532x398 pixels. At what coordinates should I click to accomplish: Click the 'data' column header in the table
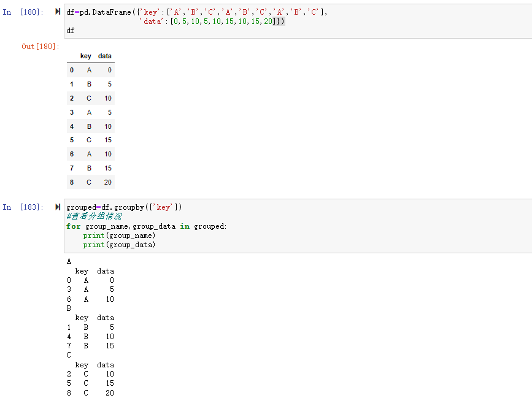(x=105, y=56)
